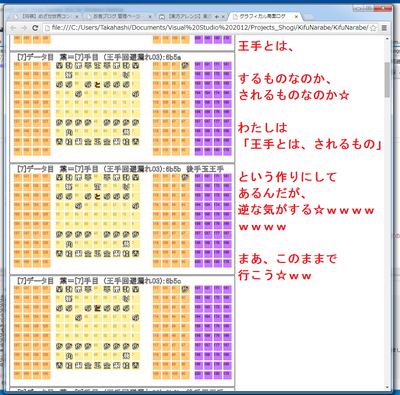The height and width of the screenshot is (395, 400).
Task: Select the purple grid of the 6b5a board
Action: click(213, 108)
